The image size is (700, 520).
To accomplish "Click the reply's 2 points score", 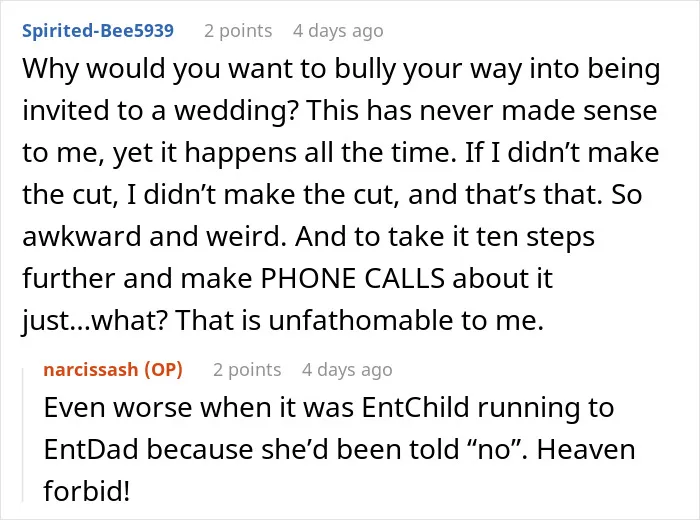I will [247, 370].
